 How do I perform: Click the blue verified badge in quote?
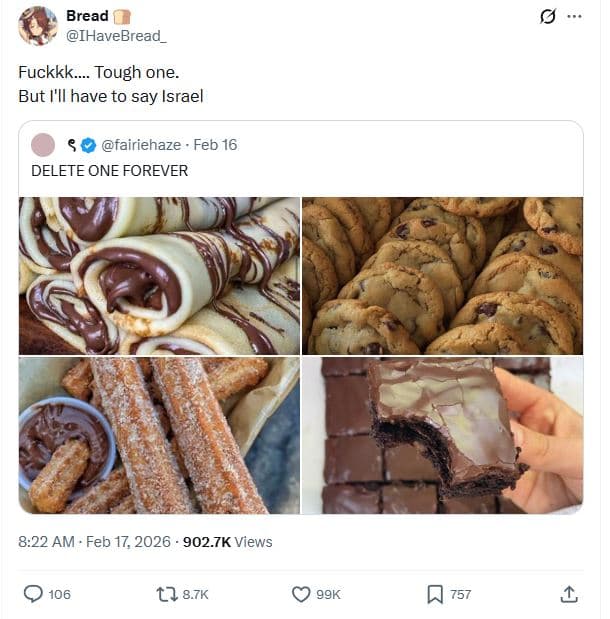point(88,145)
